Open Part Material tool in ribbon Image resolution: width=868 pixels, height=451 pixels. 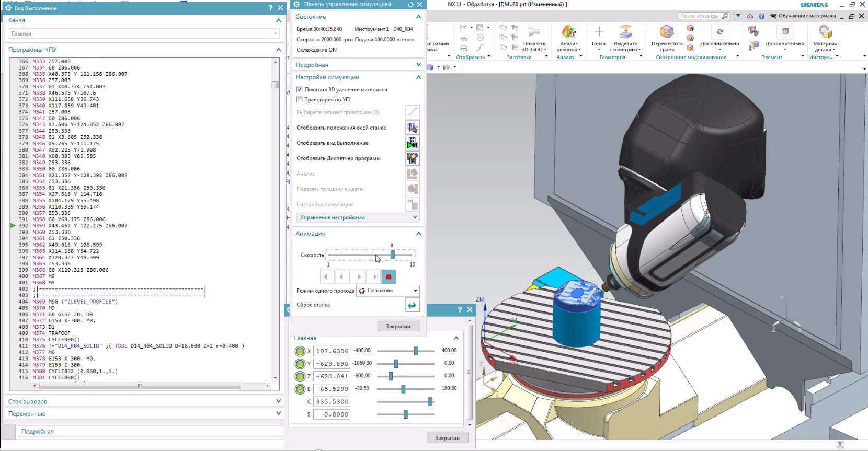825,32
